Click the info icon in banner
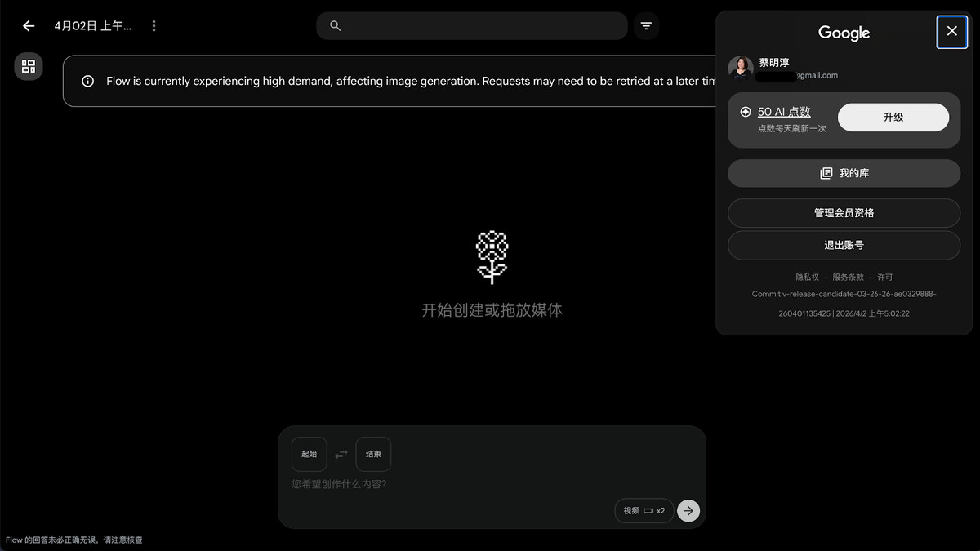Screen dimensions: 980x551 click(88, 82)
